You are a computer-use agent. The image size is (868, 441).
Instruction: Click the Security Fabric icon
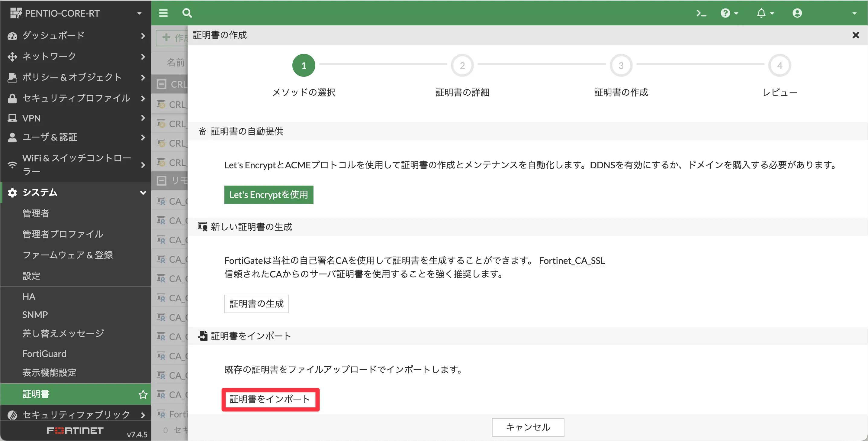coord(12,415)
